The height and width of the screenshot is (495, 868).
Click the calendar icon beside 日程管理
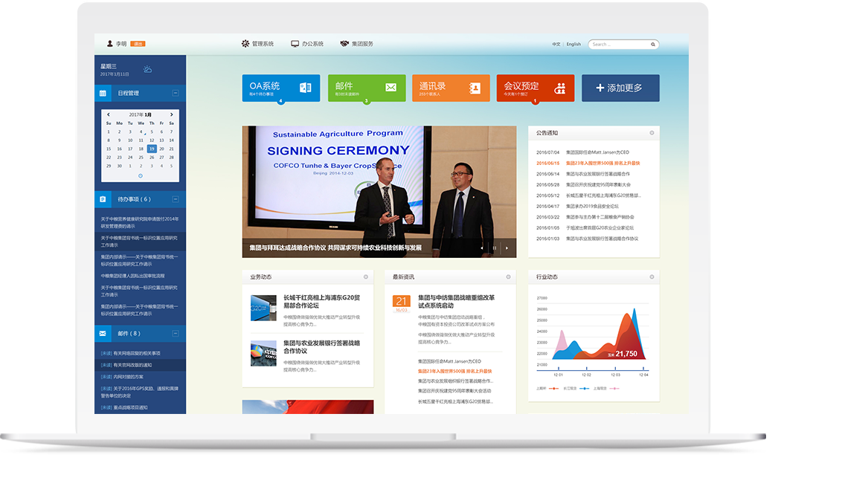103,94
